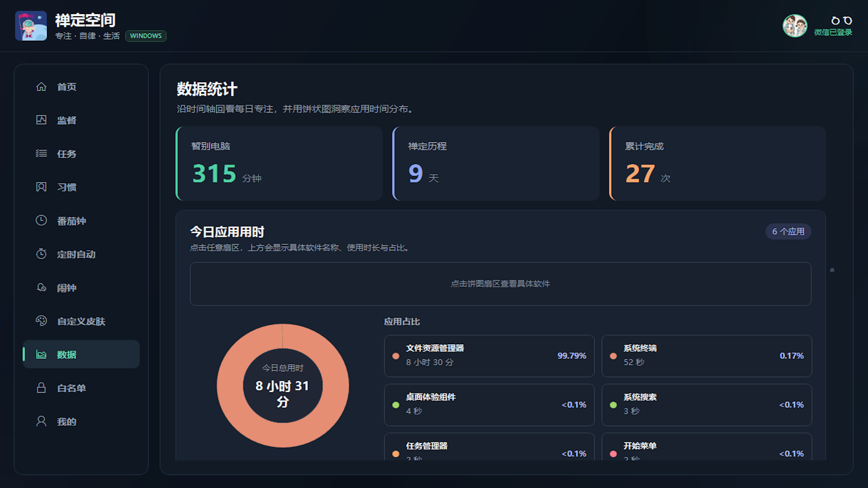
Task: Switch to the 白名单 page
Action: tap(81, 388)
